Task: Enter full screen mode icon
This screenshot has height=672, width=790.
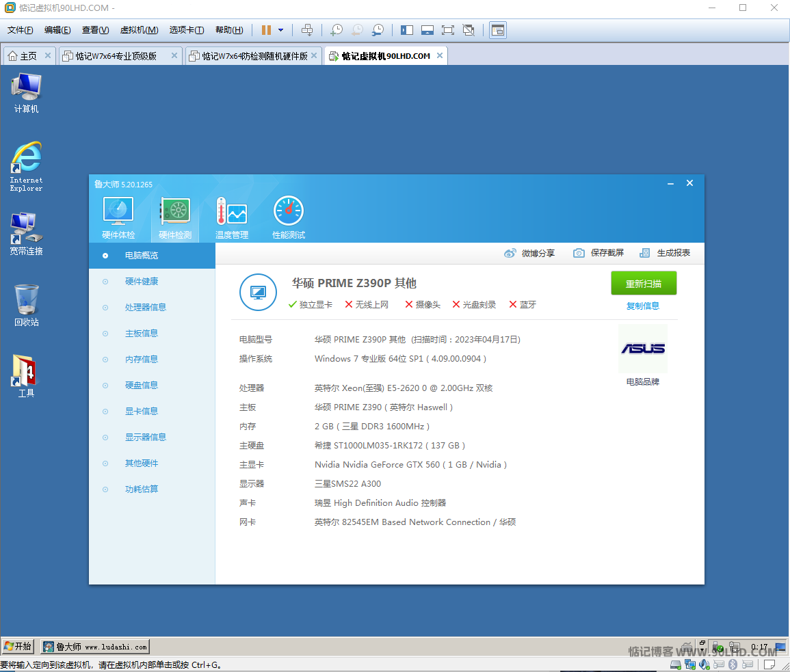Action: click(447, 30)
